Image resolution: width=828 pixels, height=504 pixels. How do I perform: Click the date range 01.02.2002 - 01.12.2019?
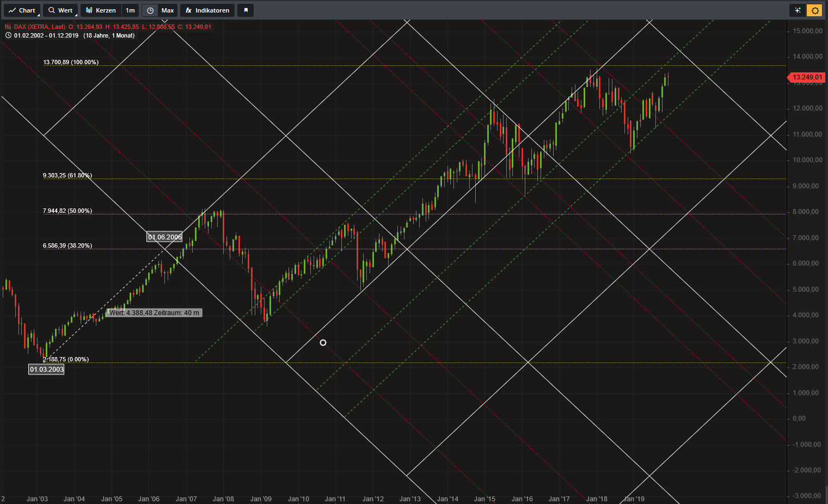pos(46,35)
